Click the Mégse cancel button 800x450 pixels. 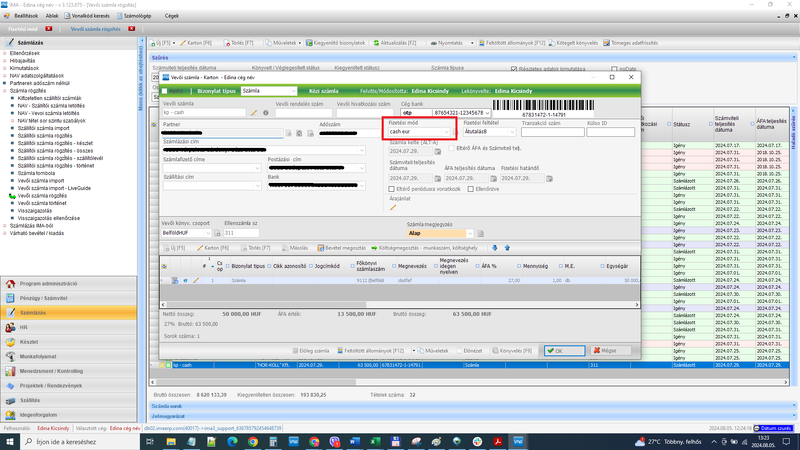pos(605,351)
